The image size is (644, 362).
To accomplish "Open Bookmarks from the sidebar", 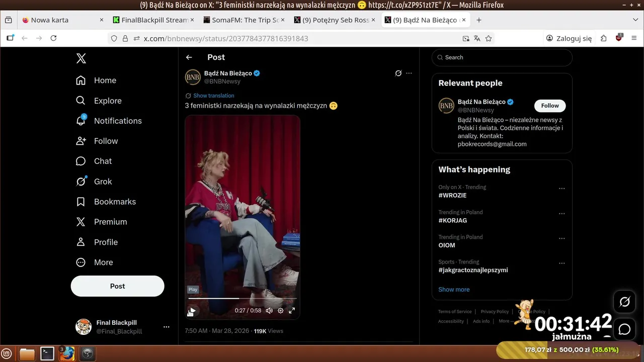I will point(106,202).
